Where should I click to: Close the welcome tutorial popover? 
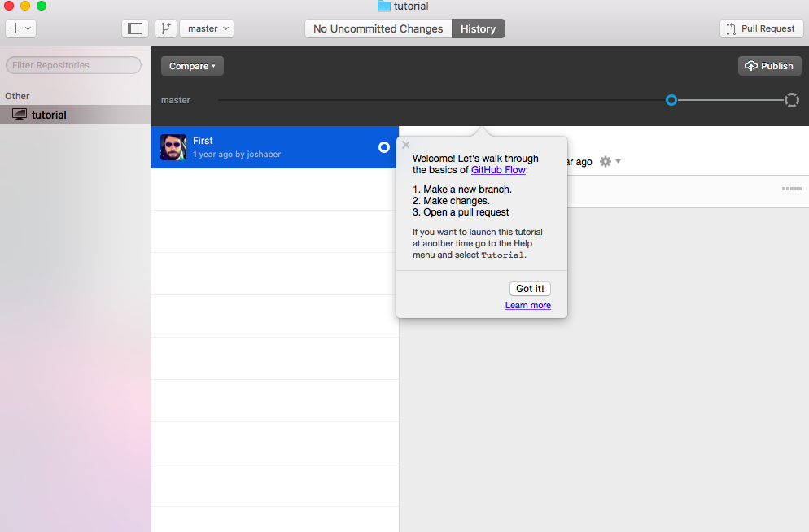[x=406, y=145]
